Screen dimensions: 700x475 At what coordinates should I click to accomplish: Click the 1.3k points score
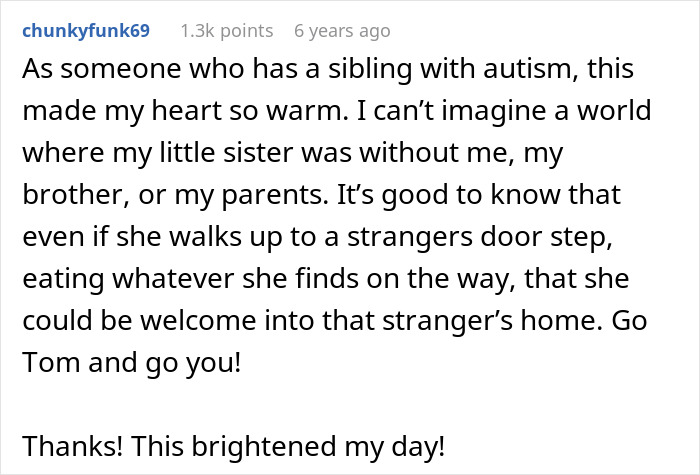point(227,31)
